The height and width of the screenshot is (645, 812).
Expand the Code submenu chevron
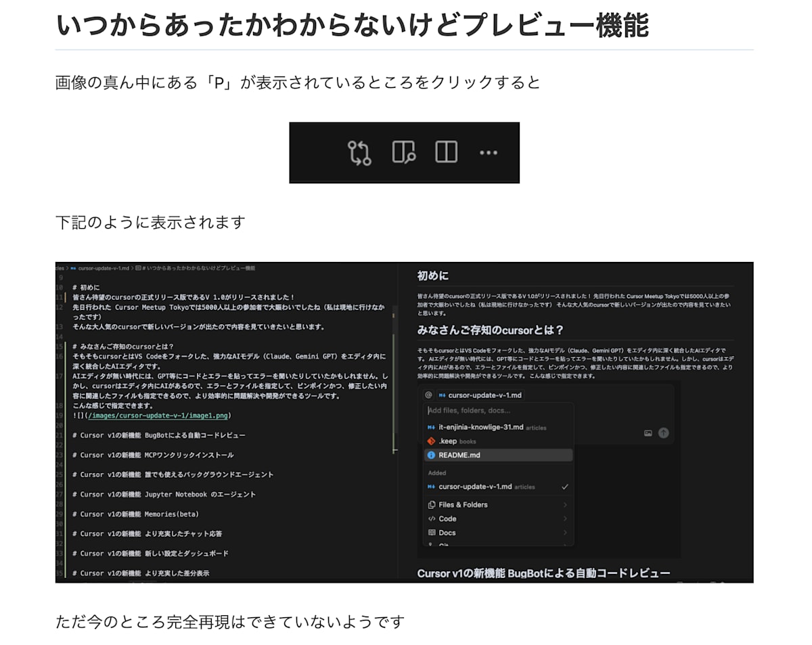click(x=565, y=519)
